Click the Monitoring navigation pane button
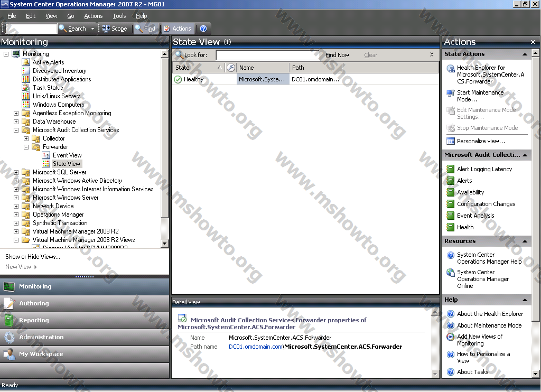 pos(85,286)
